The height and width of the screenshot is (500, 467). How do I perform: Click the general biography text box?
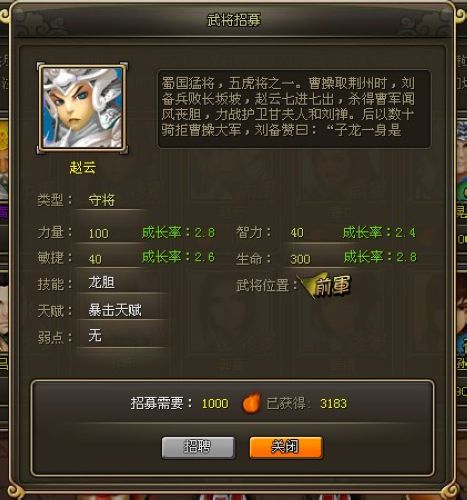click(294, 109)
